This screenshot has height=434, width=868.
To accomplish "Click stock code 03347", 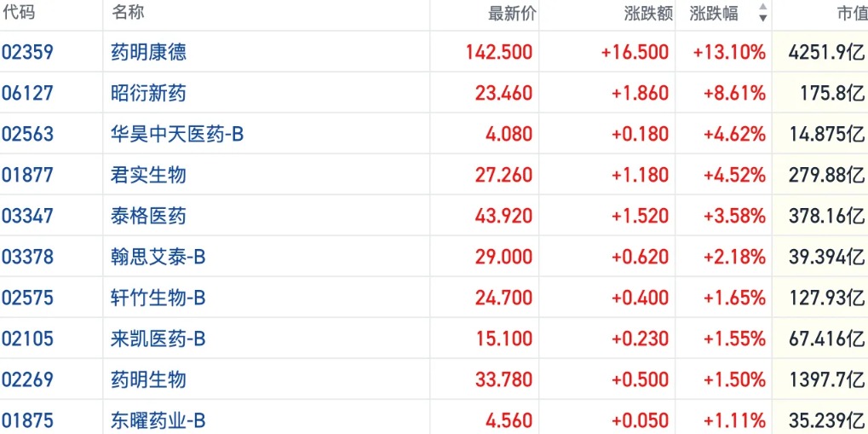I will [x=28, y=216].
